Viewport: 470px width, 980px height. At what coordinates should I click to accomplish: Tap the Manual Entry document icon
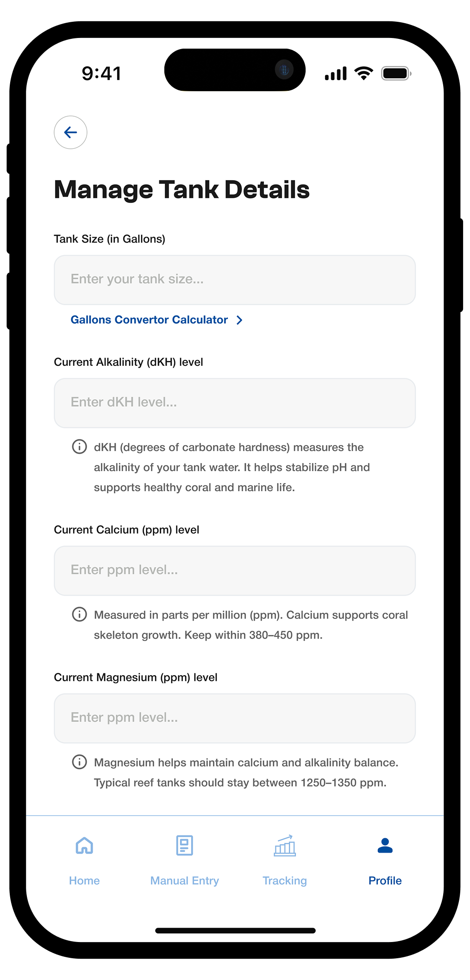[x=184, y=846]
